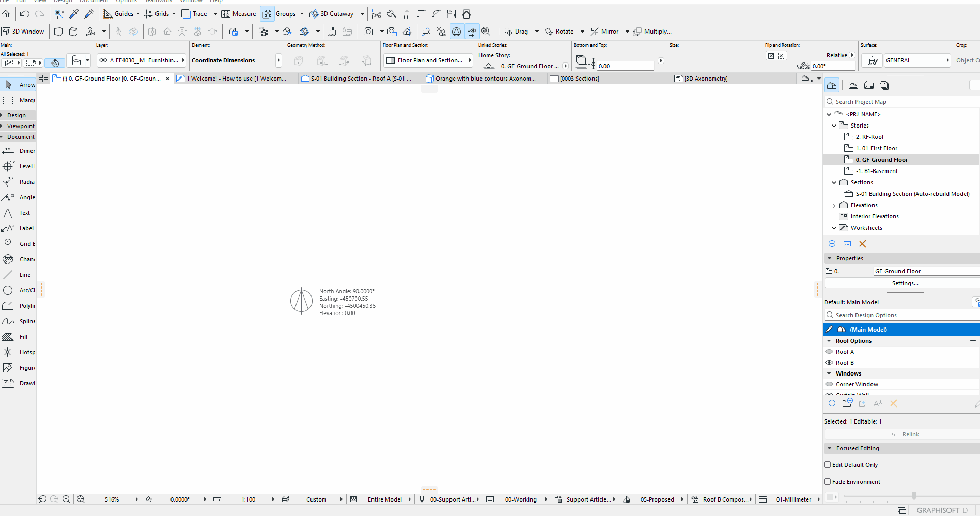Select the Spline tool
980x516 pixels.
[x=18, y=321]
